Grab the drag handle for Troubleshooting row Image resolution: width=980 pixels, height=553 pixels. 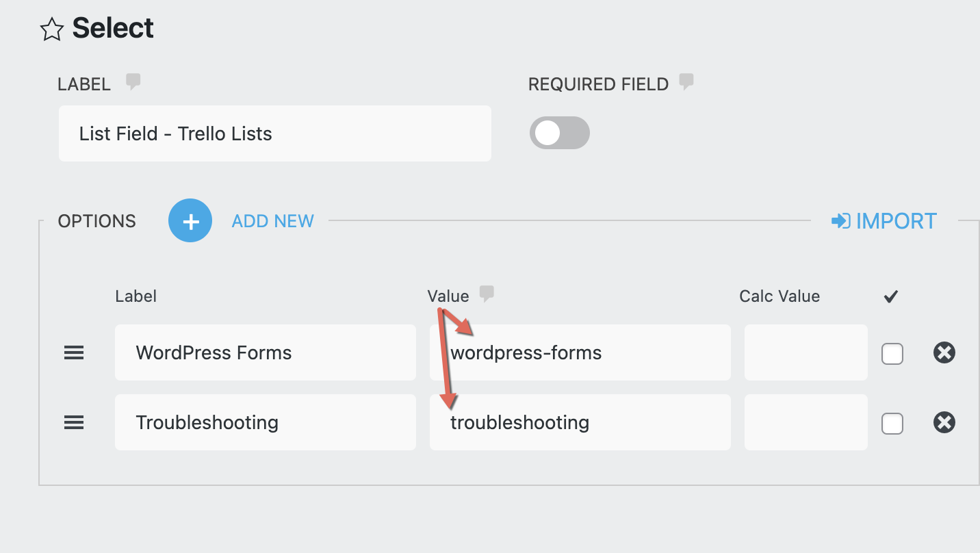[x=74, y=423]
